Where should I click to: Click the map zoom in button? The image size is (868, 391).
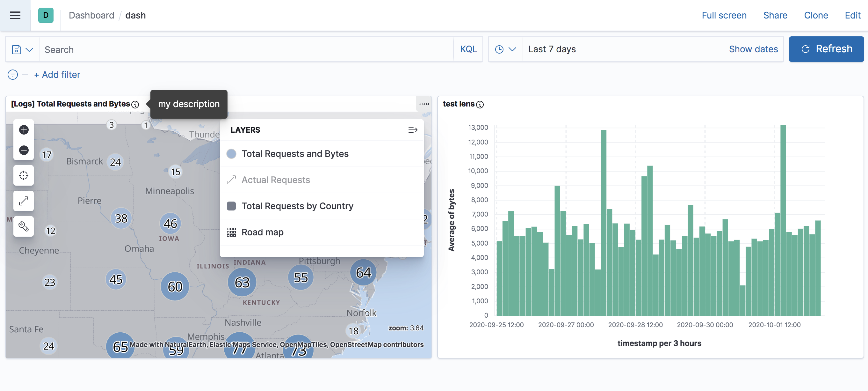(x=24, y=130)
